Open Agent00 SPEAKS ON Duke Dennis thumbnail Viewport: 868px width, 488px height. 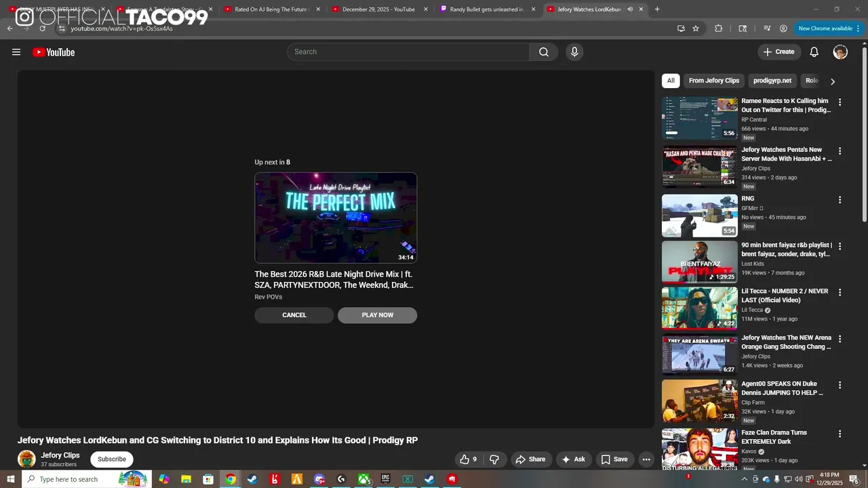[x=699, y=401]
